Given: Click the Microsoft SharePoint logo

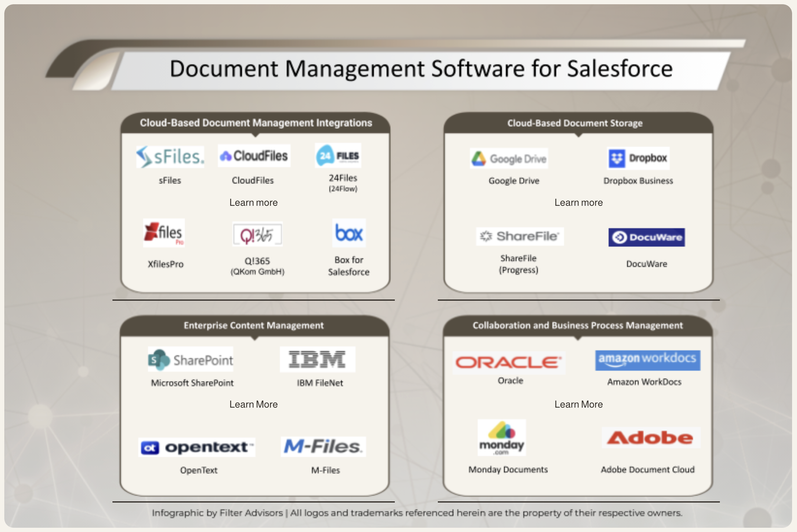Looking at the screenshot, I should (191, 360).
